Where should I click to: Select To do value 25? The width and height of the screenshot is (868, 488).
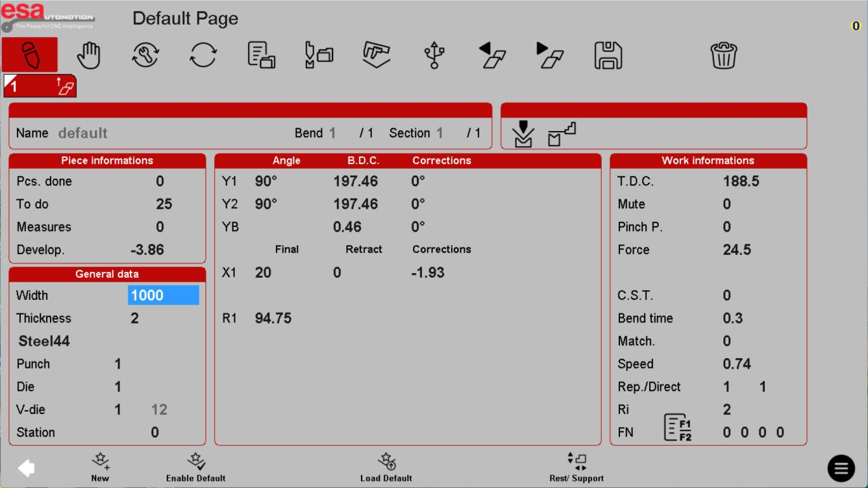(164, 204)
